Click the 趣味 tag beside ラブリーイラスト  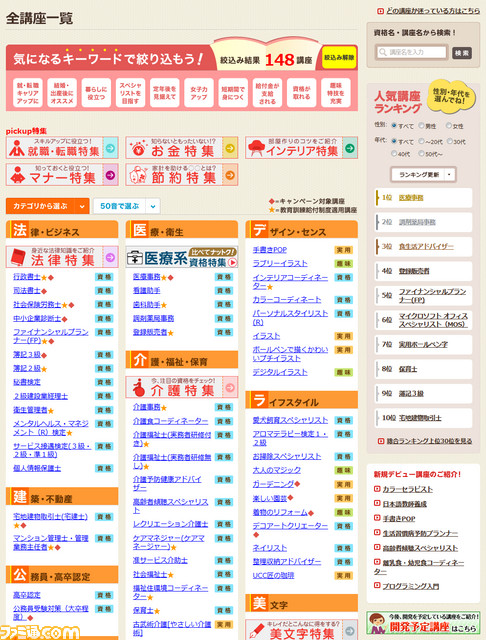(344, 264)
